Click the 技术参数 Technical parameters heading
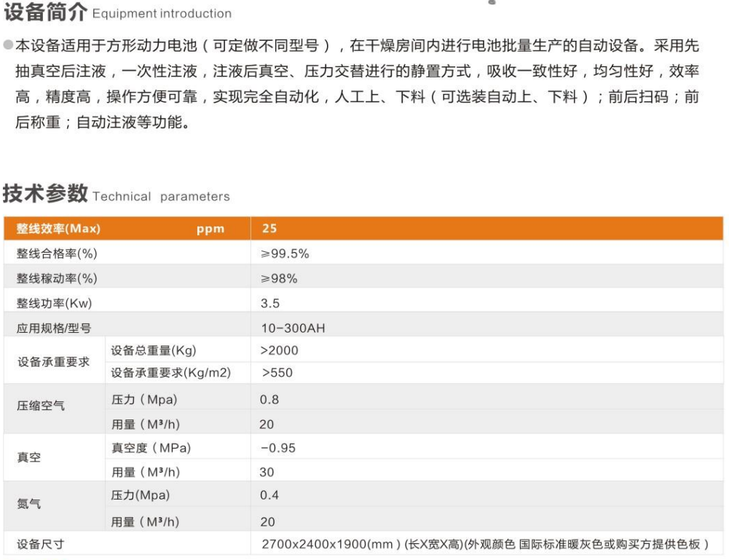Screen dimensions: 729x560 click(x=117, y=195)
